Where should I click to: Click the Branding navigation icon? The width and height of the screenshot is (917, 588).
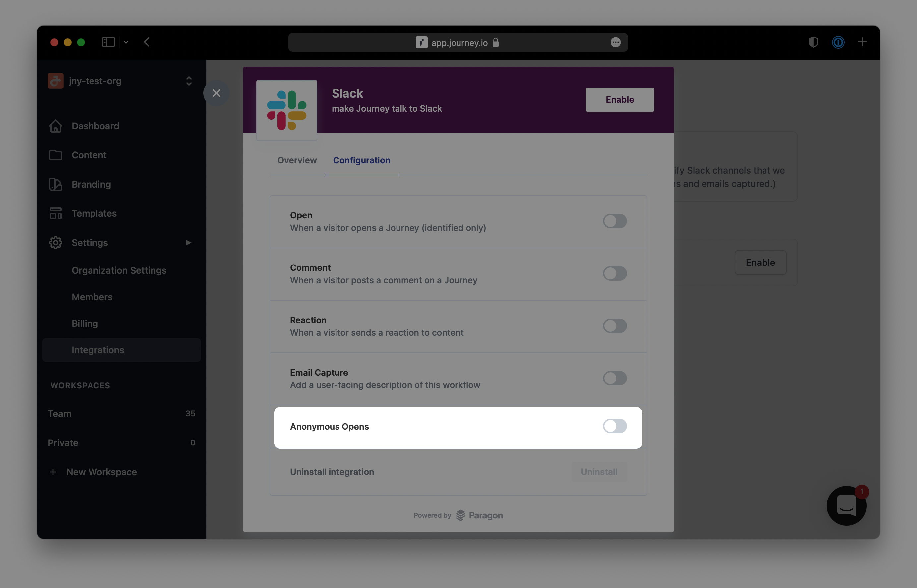point(55,184)
